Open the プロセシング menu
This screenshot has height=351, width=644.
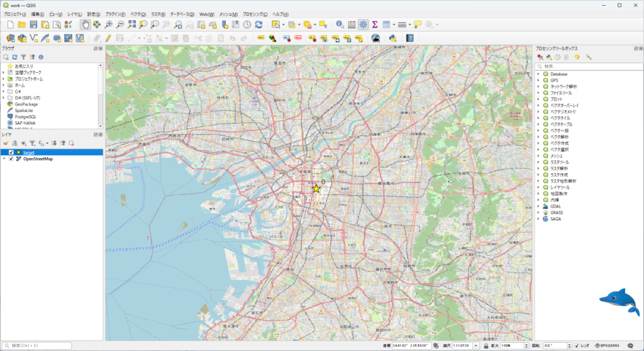pyautogui.click(x=255, y=14)
